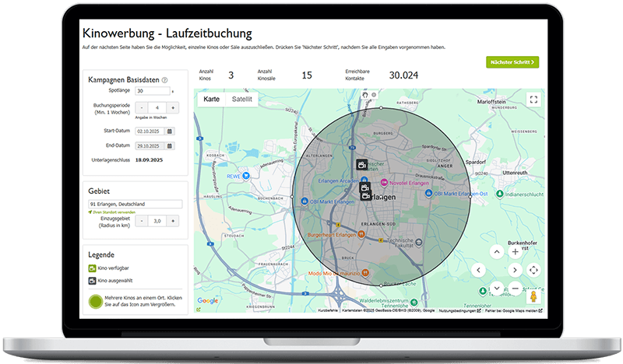Click the REWE shopping cart pin
The width and height of the screenshot is (623, 364).
[x=246, y=176]
